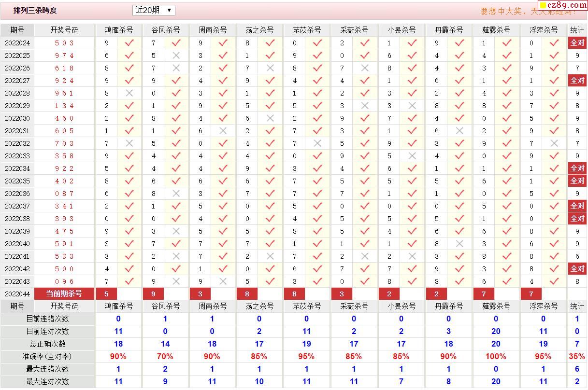Click the 全对 badge in row 2022034
The width and height of the screenshot is (588, 390).
pyautogui.click(x=577, y=168)
